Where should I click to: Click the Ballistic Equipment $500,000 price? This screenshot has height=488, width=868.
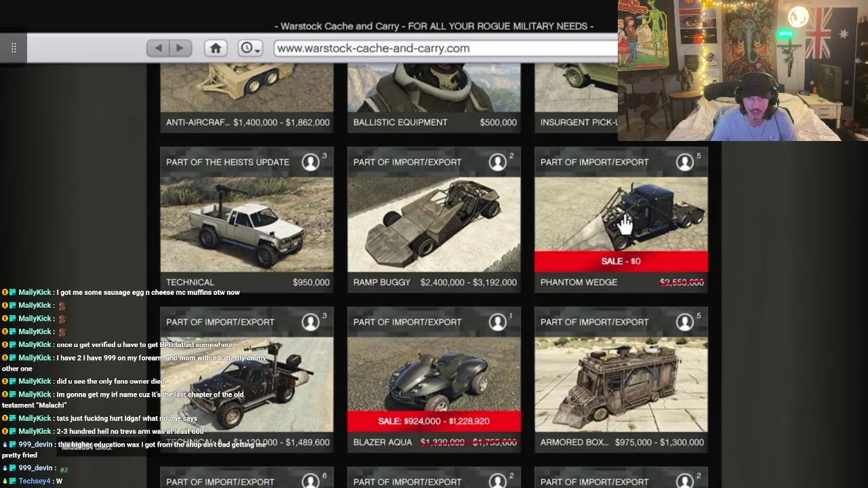click(498, 123)
